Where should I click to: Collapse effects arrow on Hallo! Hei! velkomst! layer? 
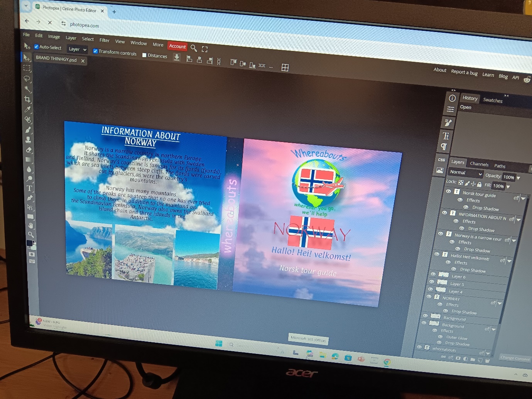click(510, 261)
